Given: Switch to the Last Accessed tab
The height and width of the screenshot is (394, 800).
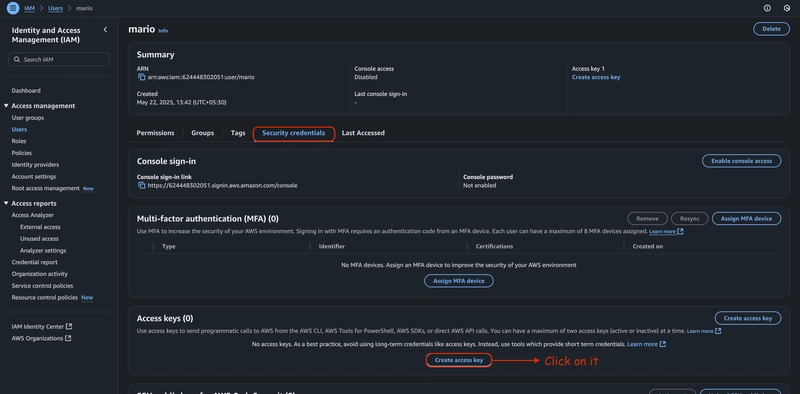Looking at the screenshot, I should point(363,133).
